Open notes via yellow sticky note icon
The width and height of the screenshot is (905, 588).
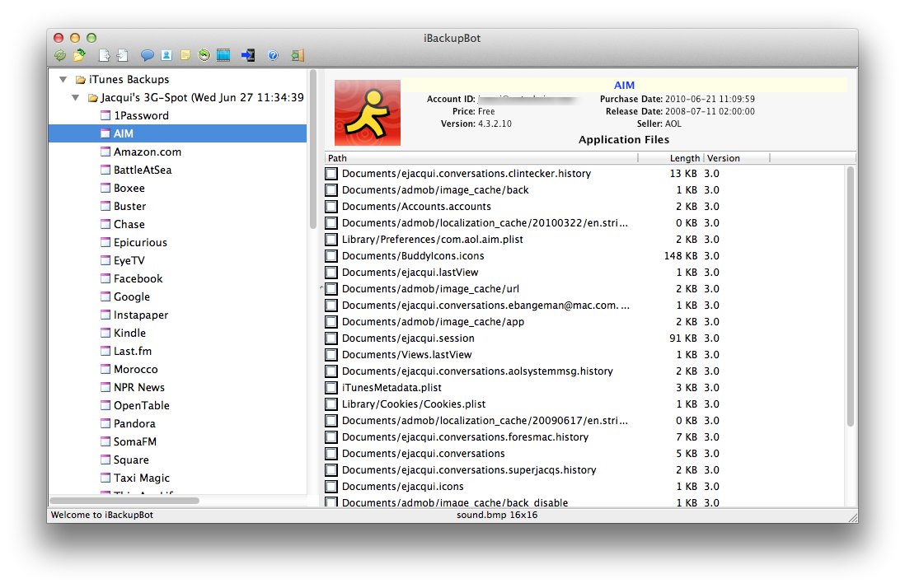point(185,55)
